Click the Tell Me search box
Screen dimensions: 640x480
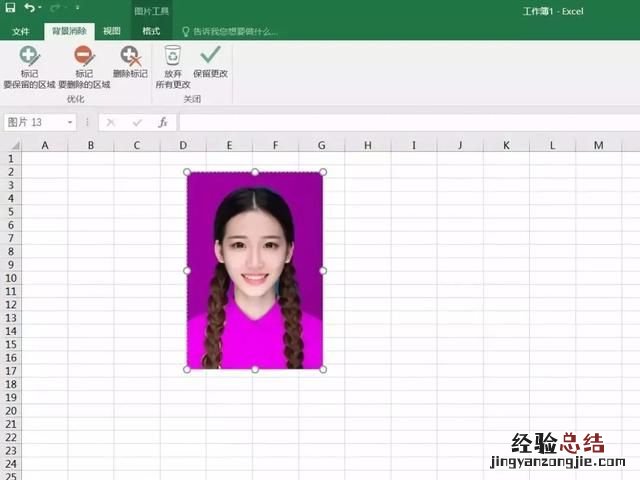(235, 31)
